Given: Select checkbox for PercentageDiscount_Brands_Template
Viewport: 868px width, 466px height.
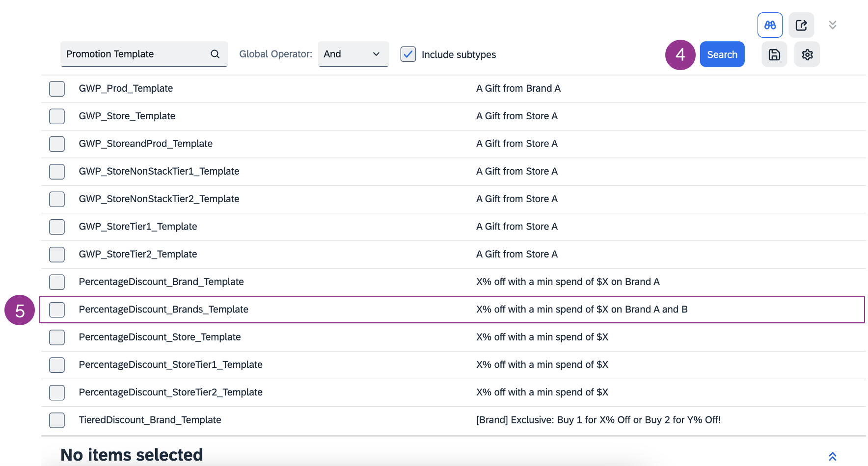Looking at the screenshot, I should [x=57, y=310].
